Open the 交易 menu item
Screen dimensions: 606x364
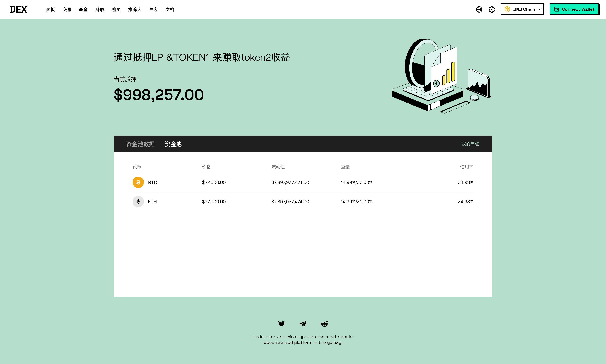(x=67, y=10)
